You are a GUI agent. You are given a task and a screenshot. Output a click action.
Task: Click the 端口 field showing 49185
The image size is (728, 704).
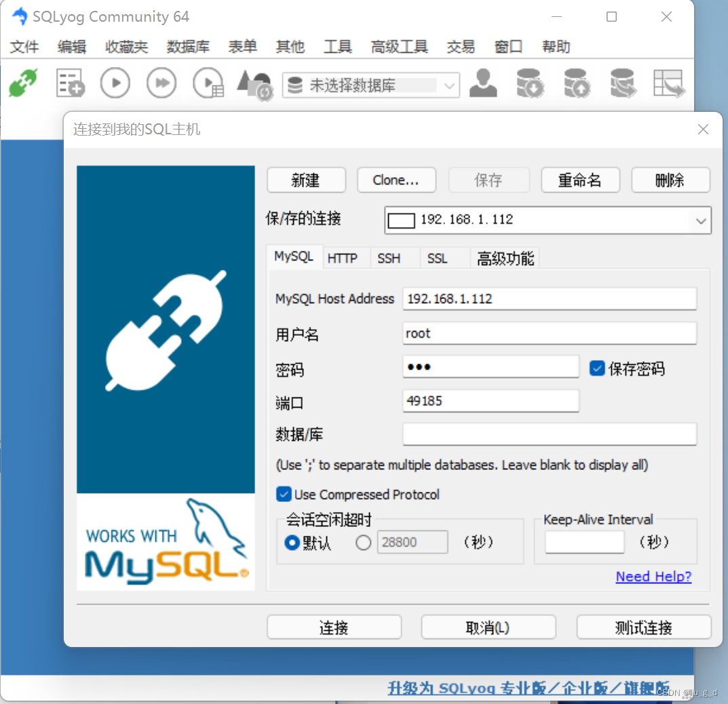tap(491, 401)
